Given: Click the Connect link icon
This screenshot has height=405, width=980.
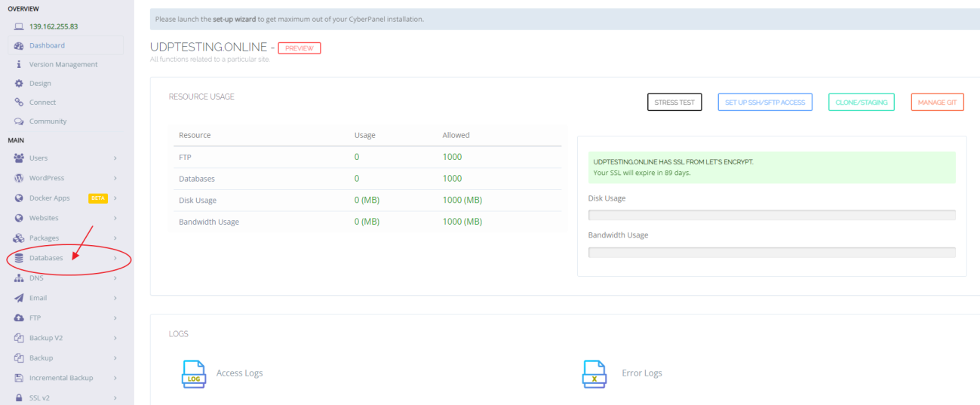Looking at the screenshot, I should 19,102.
